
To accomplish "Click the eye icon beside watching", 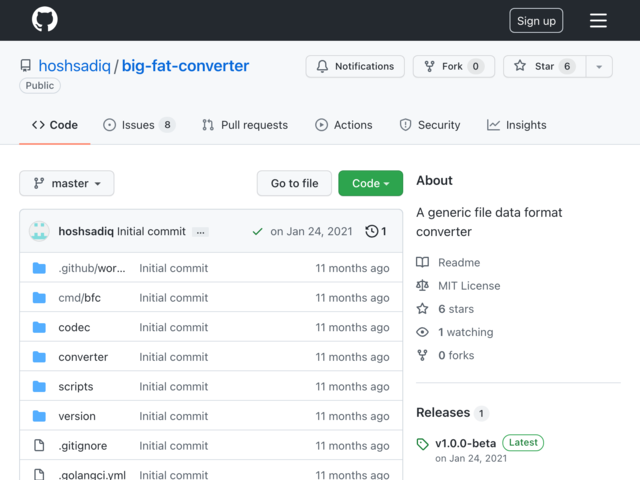I will [422, 332].
